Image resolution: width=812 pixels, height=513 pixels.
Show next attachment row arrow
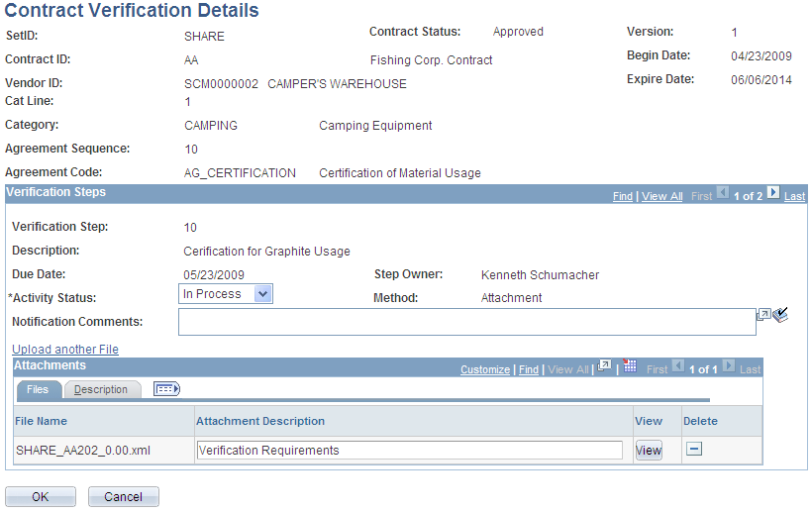[728, 366]
